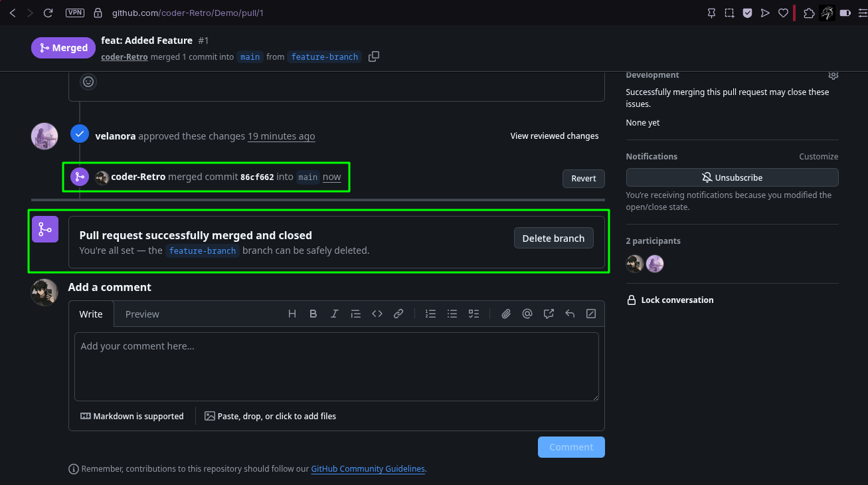Open View reviewed changes

tap(555, 136)
